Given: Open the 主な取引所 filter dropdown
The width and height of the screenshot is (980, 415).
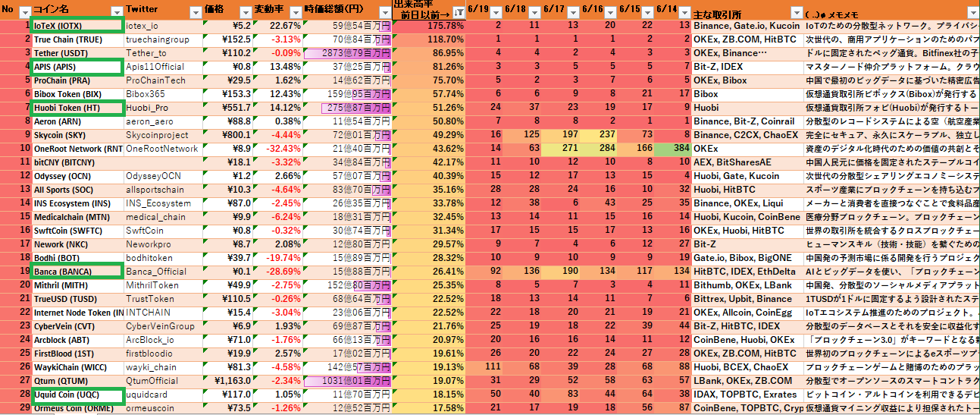Looking at the screenshot, I should tap(795, 13).
